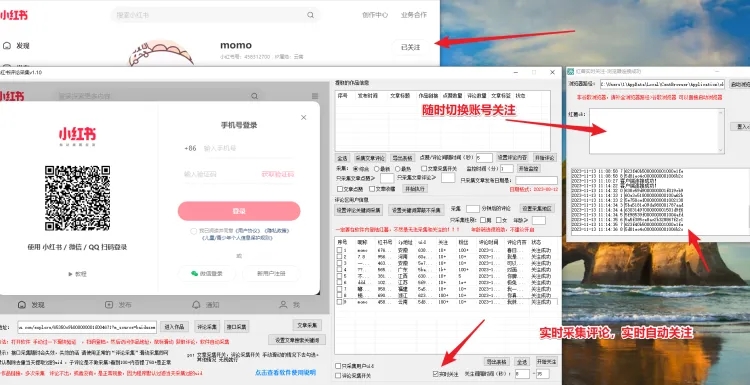The width and height of the screenshot is (750, 385).
Task: Click the 设置评论内容 button
Action: click(512, 157)
